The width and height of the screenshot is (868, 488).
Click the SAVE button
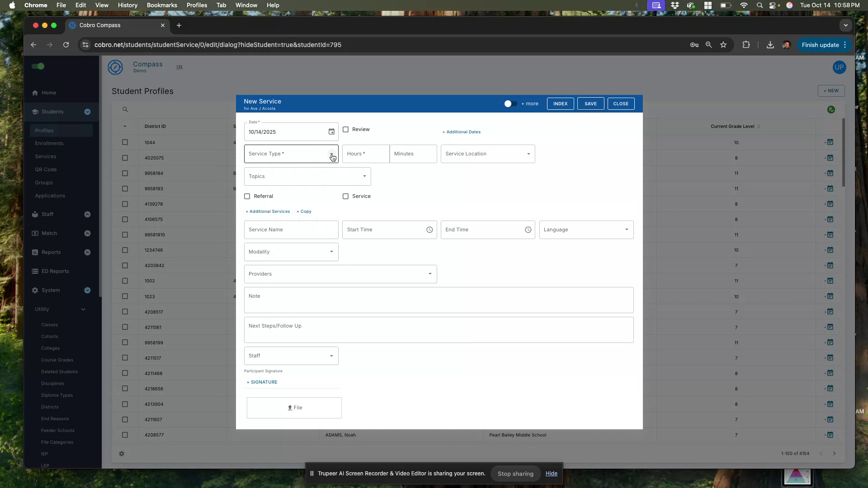click(591, 103)
